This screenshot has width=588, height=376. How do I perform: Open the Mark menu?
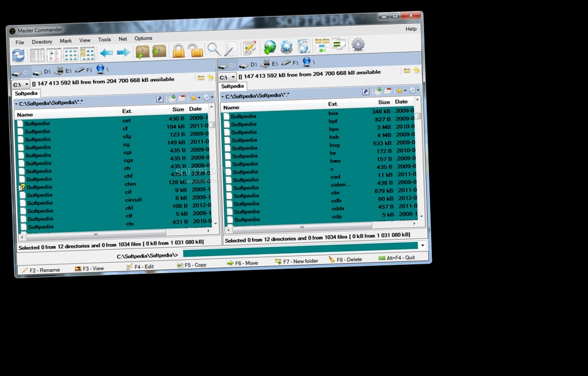coord(66,41)
